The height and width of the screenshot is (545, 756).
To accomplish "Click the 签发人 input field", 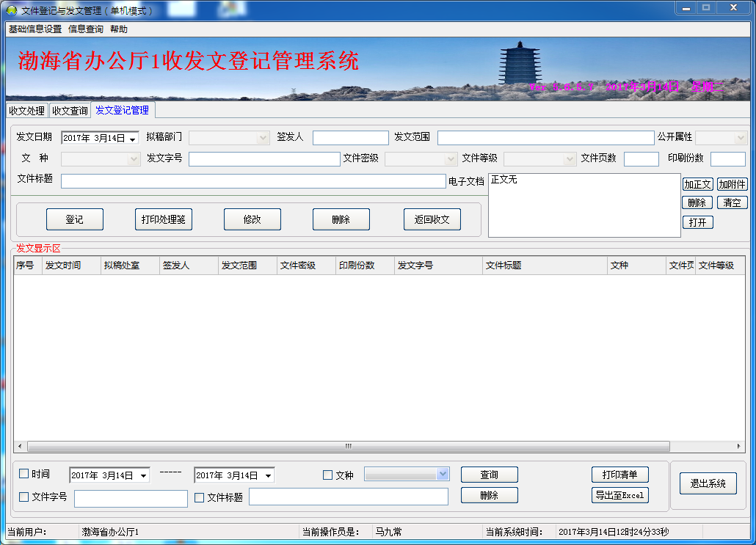I will tap(351, 138).
